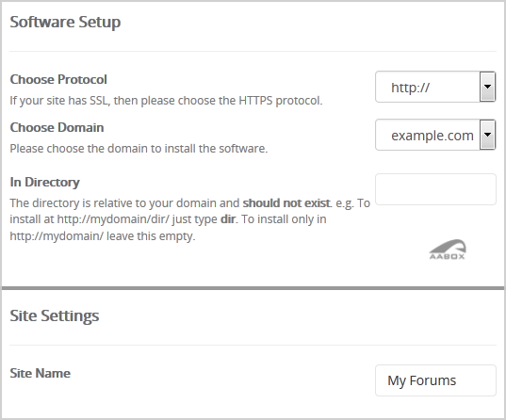506x420 pixels.
Task: Click the "leave this empty" instruction line
Action: (103, 236)
